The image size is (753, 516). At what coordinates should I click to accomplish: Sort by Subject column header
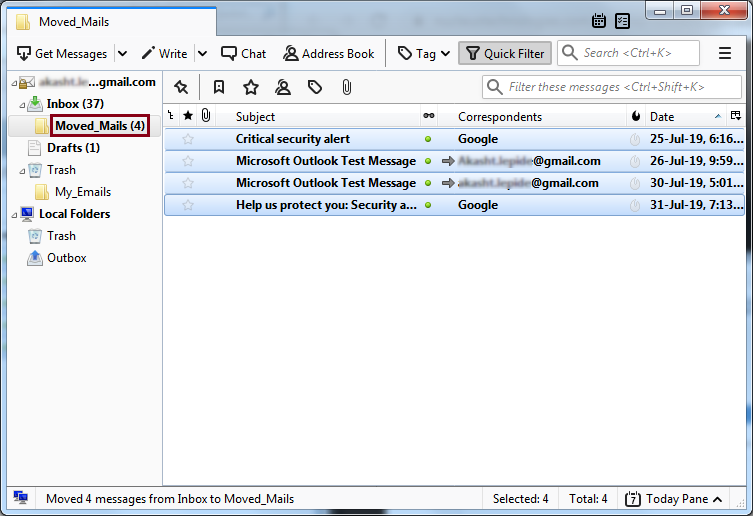pyautogui.click(x=318, y=116)
